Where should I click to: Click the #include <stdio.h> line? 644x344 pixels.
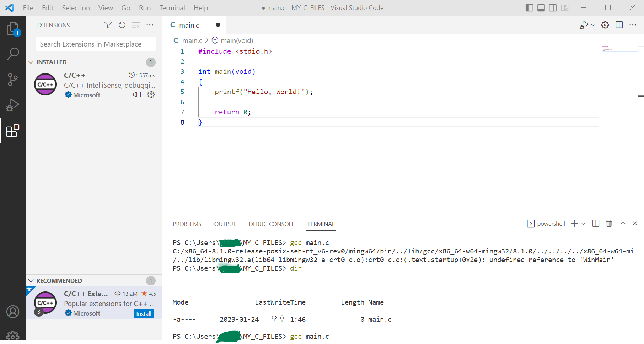coord(235,51)
